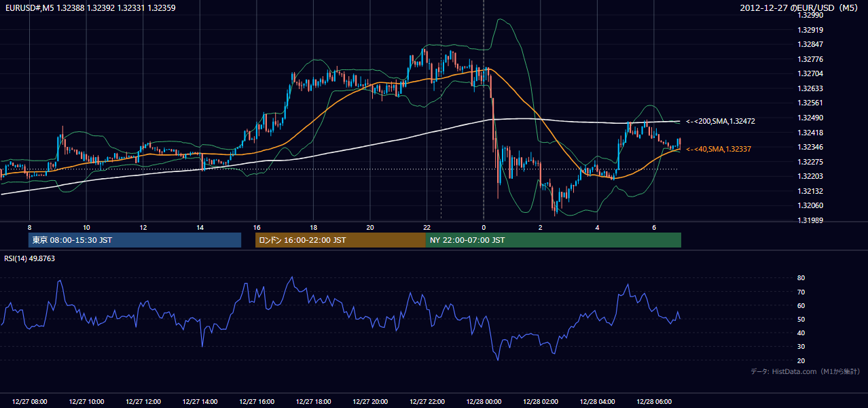Click price axis label 1.32847
Screen dimensions: 868x408
(x=811, y=44)
